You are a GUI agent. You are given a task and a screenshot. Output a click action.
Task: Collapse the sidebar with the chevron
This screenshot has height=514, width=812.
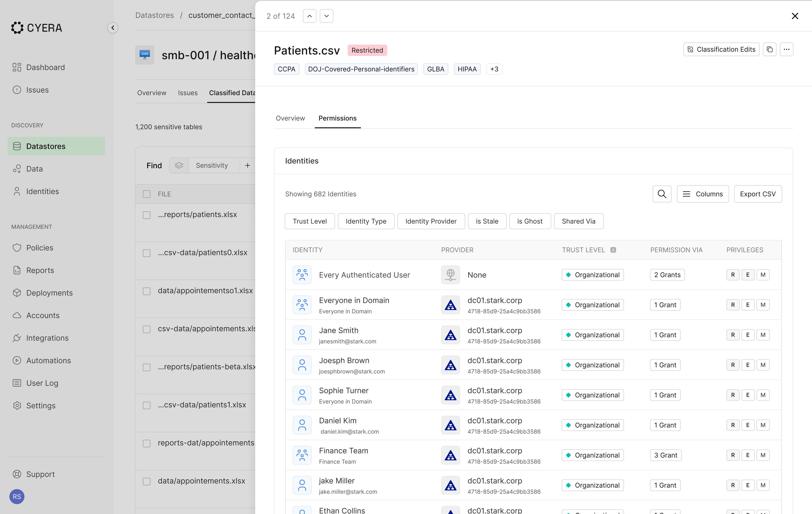[x=113, y=27]
